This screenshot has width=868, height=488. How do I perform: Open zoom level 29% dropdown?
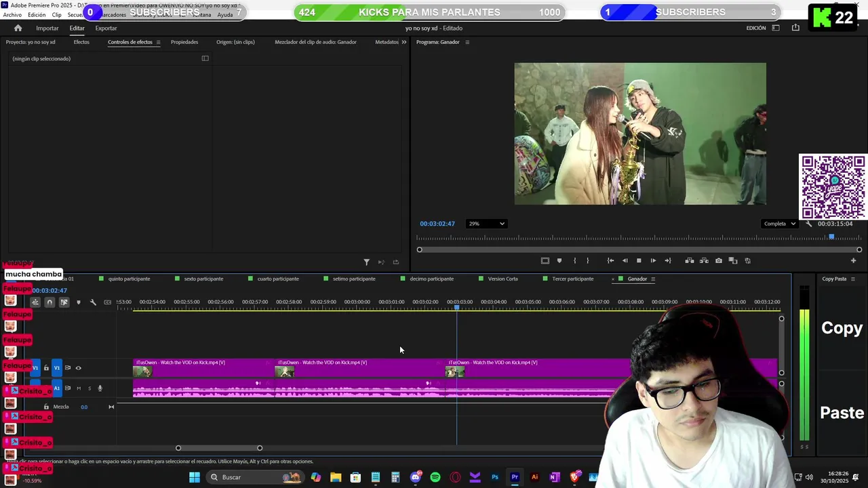coord(486,224)
